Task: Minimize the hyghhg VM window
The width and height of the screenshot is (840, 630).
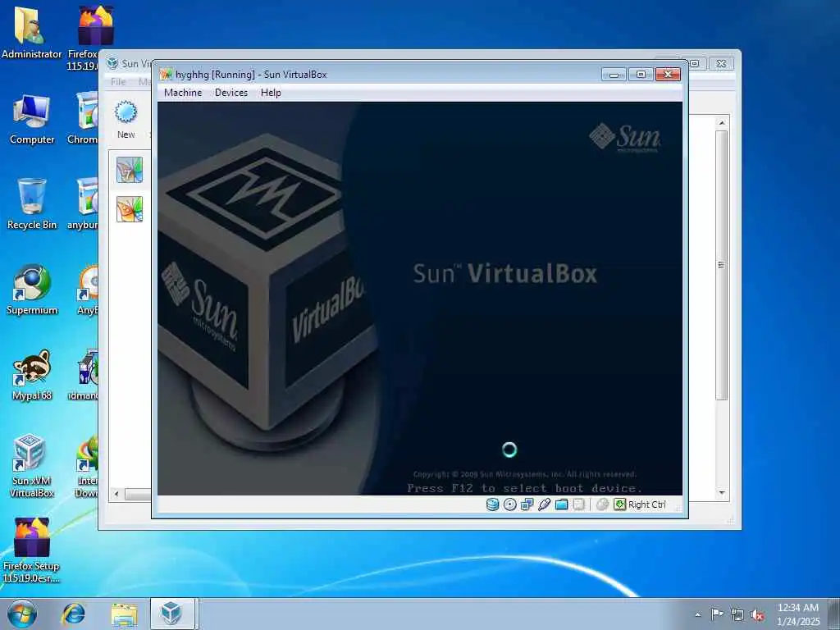Action: click(x=614, y=75)
